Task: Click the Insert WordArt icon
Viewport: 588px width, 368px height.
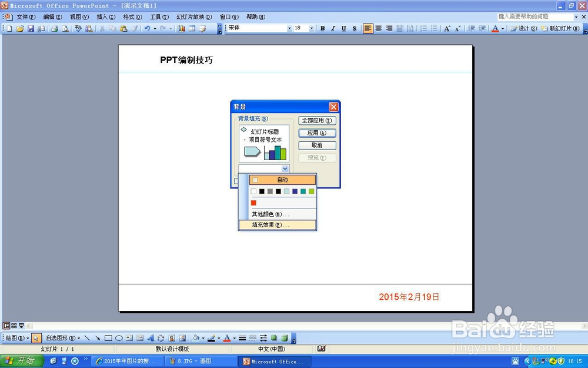Action: point(151,338)
